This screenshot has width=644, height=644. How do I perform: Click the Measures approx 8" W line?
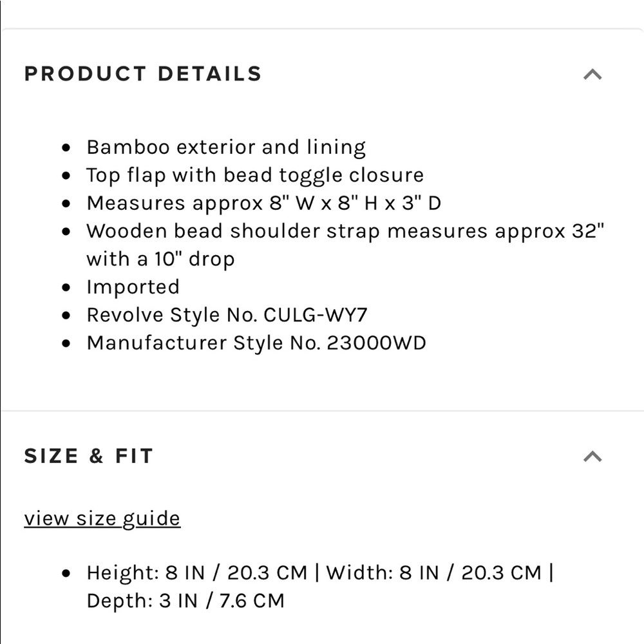tap(263, 204)
